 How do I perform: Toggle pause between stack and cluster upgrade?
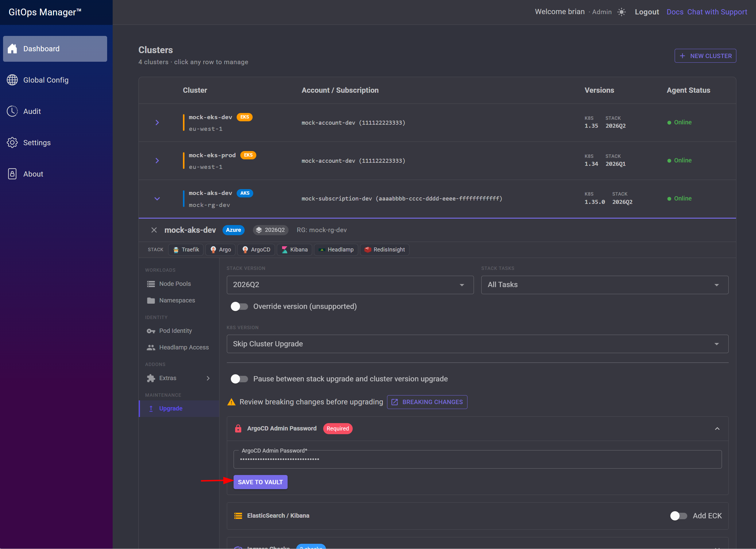[x=239, y=379]
